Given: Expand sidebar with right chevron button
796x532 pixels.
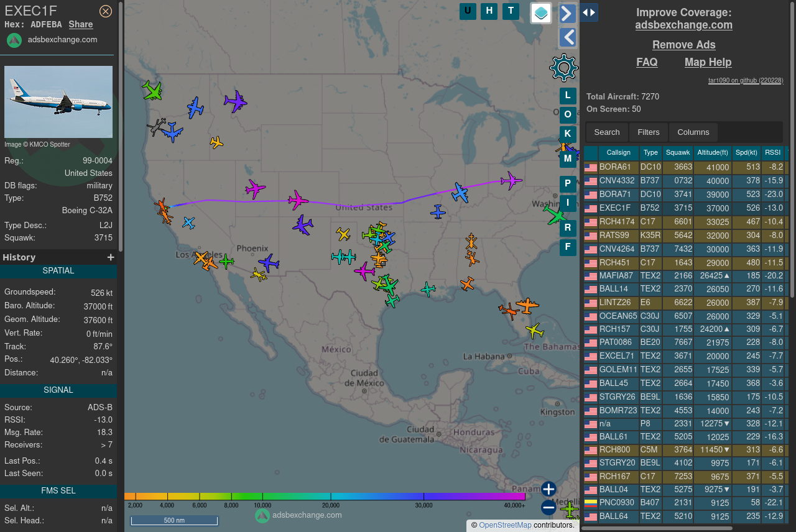Looking at the screenshot, I should pos(567,13).
